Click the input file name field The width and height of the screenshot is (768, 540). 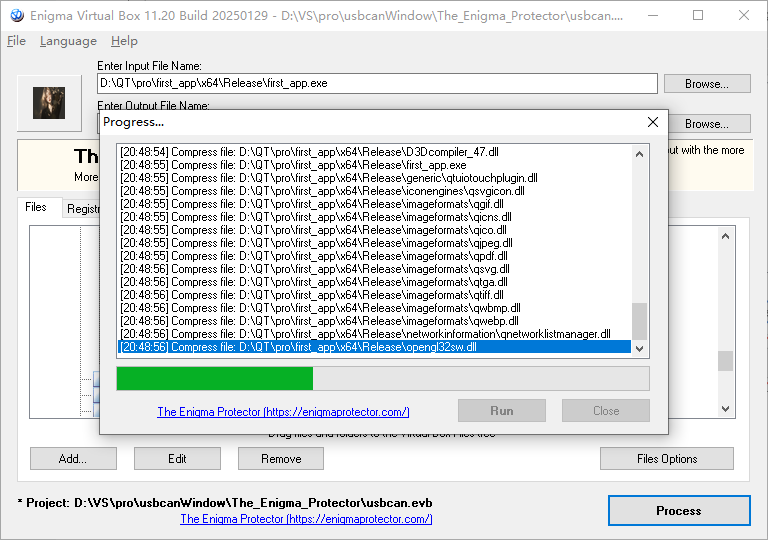coord(377,83)
